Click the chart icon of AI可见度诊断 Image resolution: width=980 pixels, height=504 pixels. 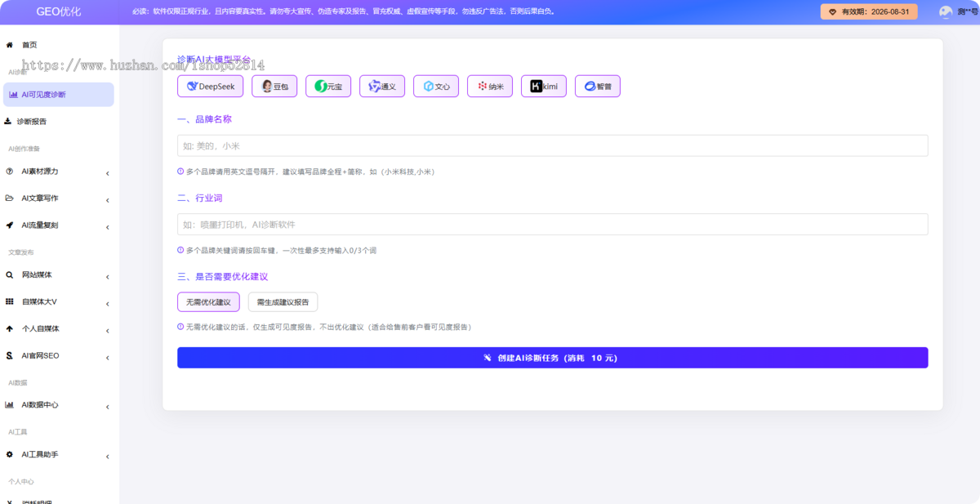coord(13,95)
